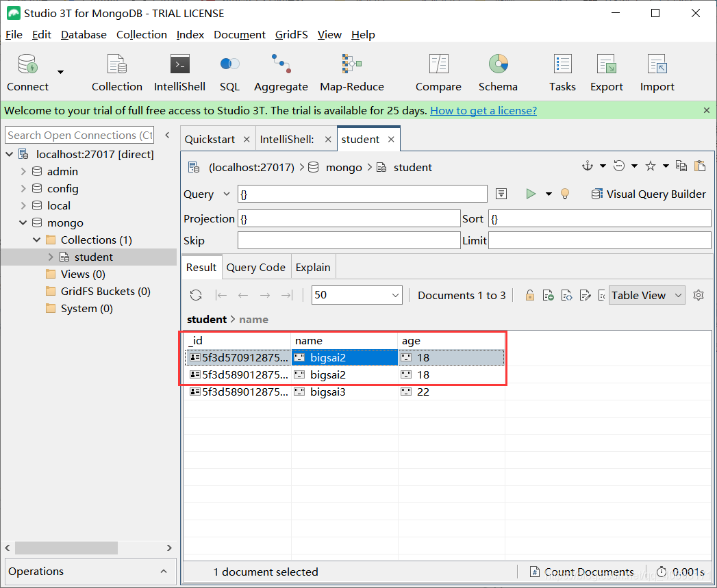Click the star favorites icon
The height and width of the screenshot is (588, 717).
tap(651, 166)
